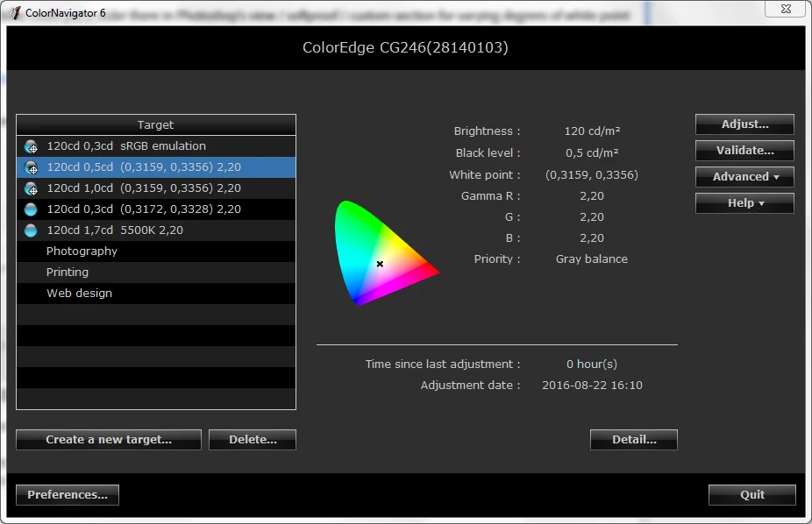Click the 0 hour(s) time value
The width and height of the screenshot is (812, 524).
[x=592, y=365]
